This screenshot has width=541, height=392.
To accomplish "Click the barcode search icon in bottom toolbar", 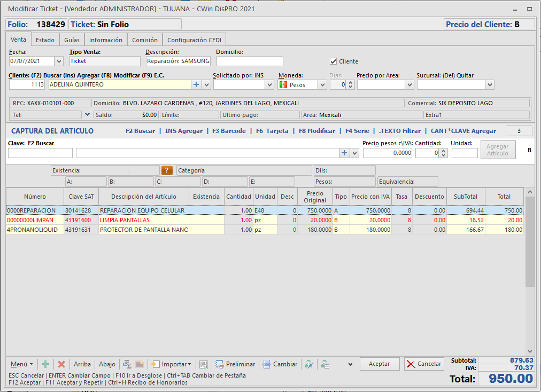I will (x=204, y=364).
